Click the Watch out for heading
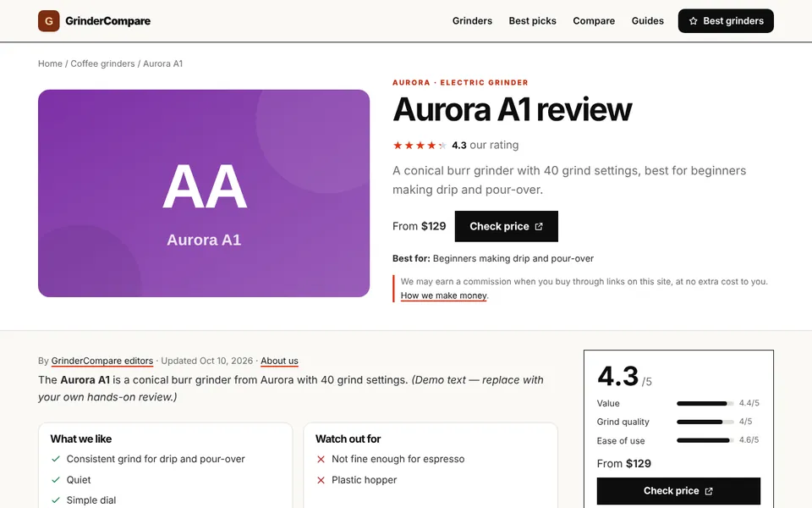 coord(348,439)
